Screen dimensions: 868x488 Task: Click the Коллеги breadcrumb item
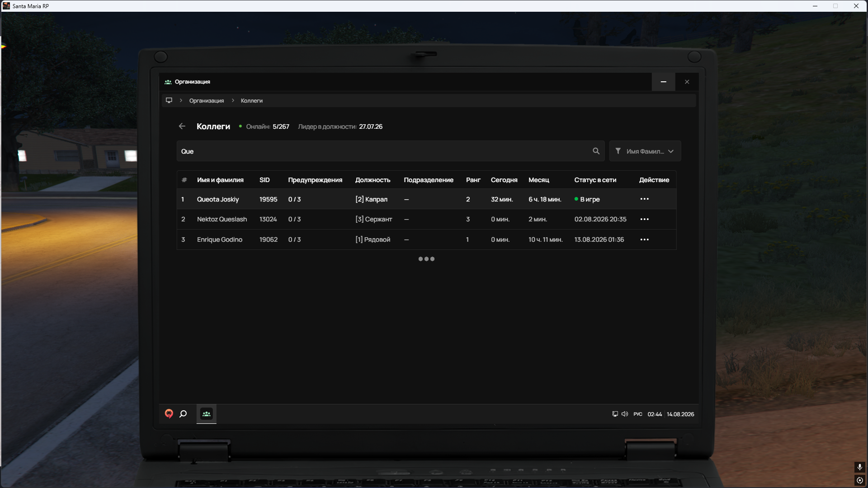point(252,101)
